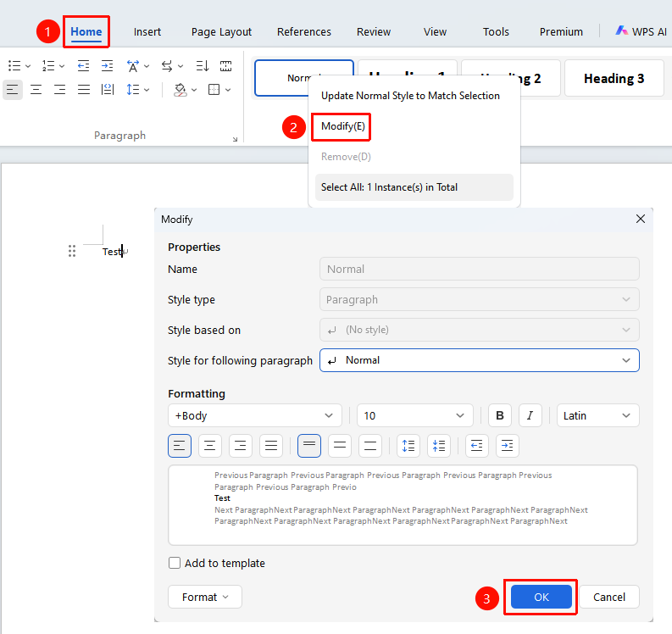Justify alignment in Modify dialog

(x=271, y=446)
